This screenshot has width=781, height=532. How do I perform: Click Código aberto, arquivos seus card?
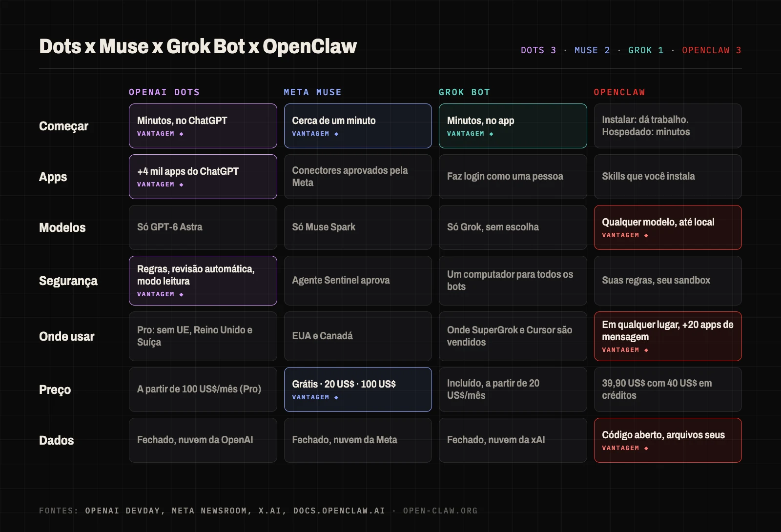tap(668, 440)
